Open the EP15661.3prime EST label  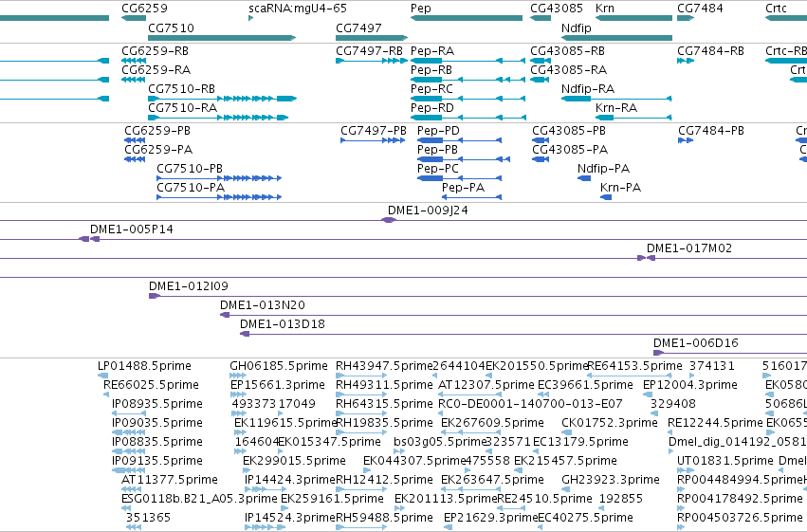tap(278, 385)
